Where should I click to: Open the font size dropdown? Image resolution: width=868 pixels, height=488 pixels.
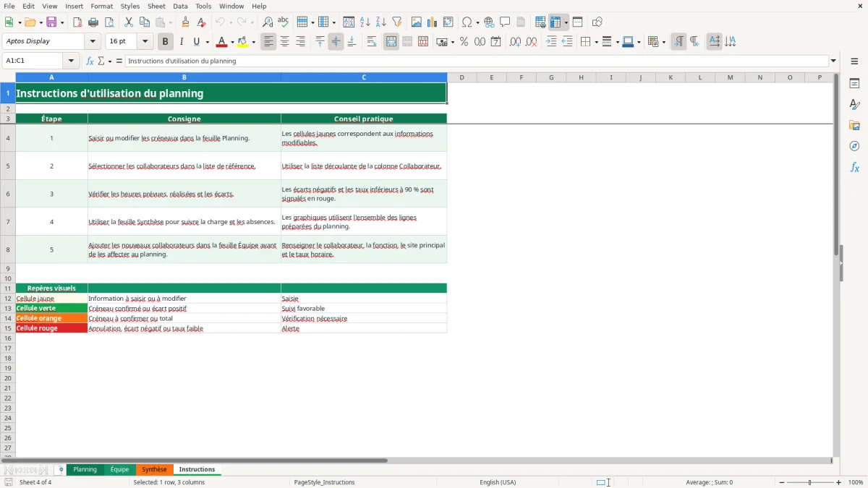click(x=145, y=42)
